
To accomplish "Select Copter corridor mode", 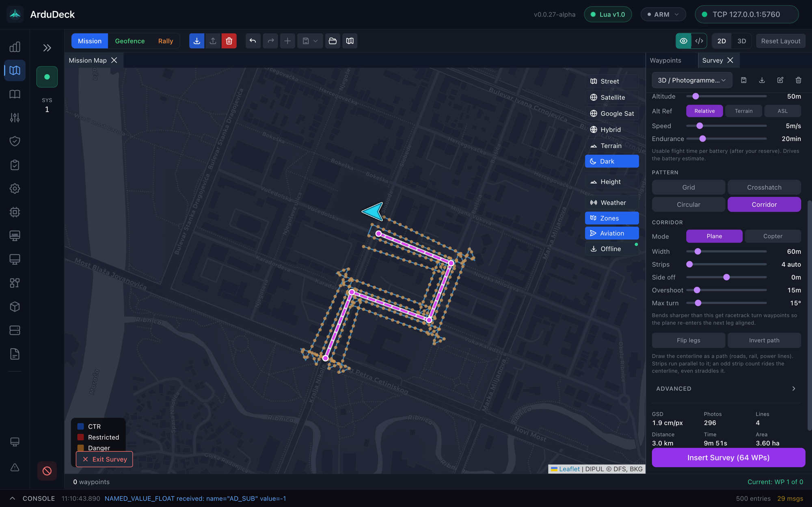I will coord(773,236).
